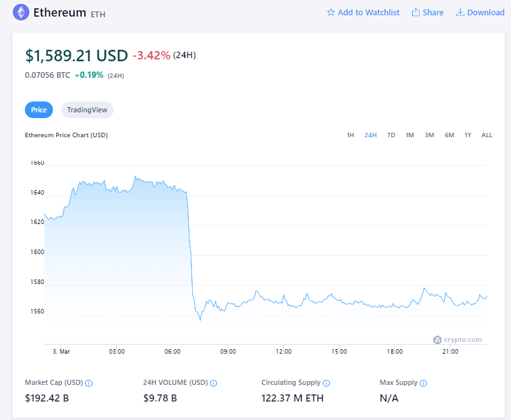Click the Ethereum page title
This screenshot has height=420, width=511.
(x=59, y=13)
